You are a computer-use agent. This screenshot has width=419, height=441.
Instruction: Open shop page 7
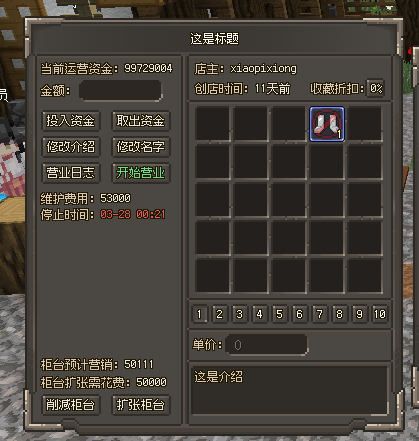click(x=319, y=314)
